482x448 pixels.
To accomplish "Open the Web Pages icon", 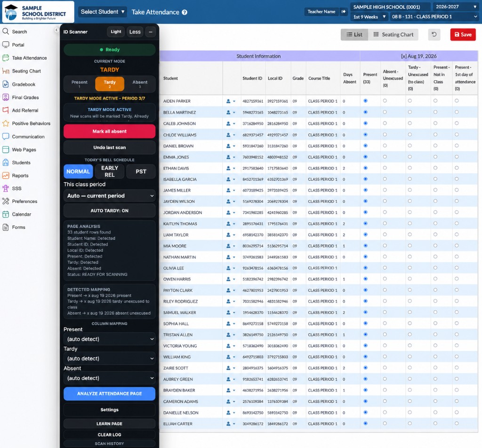I will (6, 149).
